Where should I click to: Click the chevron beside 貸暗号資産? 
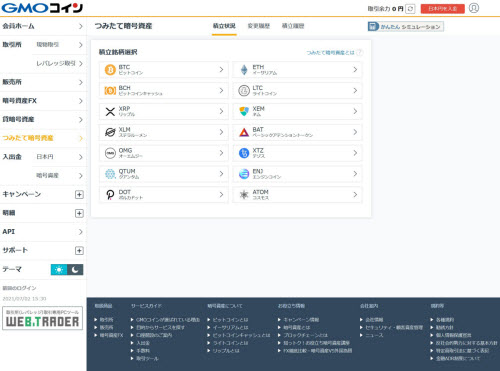point(81,119)
